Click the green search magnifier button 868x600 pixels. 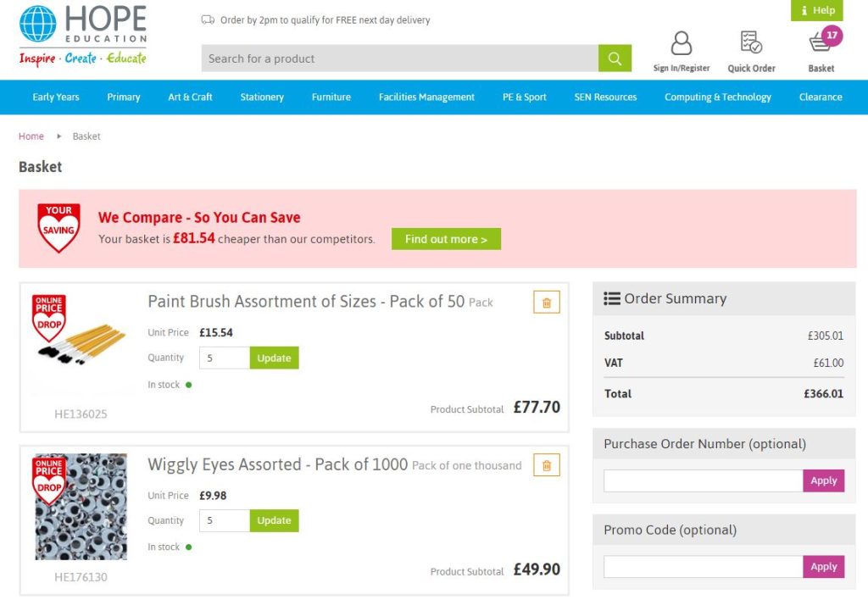pos(615,58)
